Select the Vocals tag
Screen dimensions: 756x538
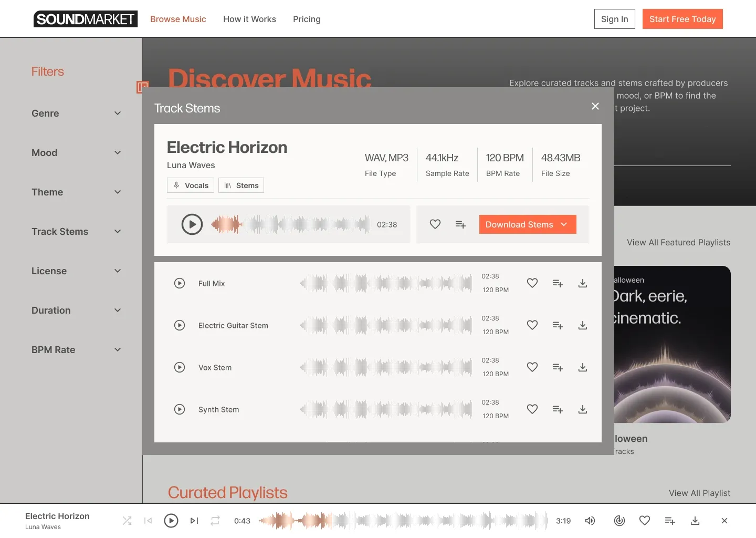[x=191, y=185]
